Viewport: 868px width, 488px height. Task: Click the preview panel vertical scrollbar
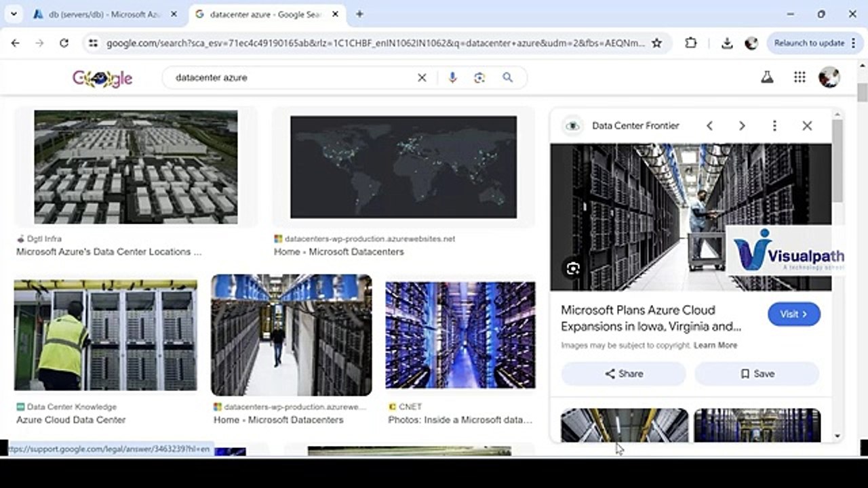tap(837, 160)
